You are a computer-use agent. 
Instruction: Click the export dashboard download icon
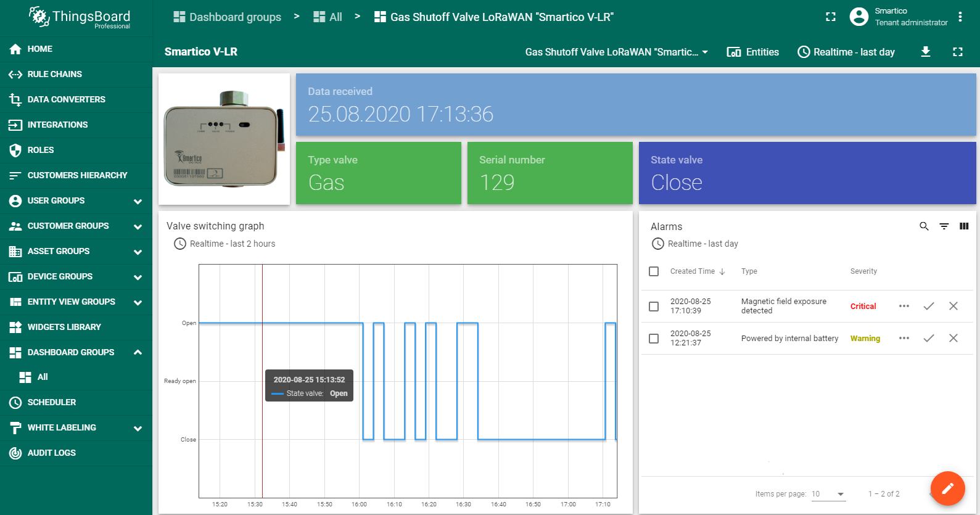925,52
